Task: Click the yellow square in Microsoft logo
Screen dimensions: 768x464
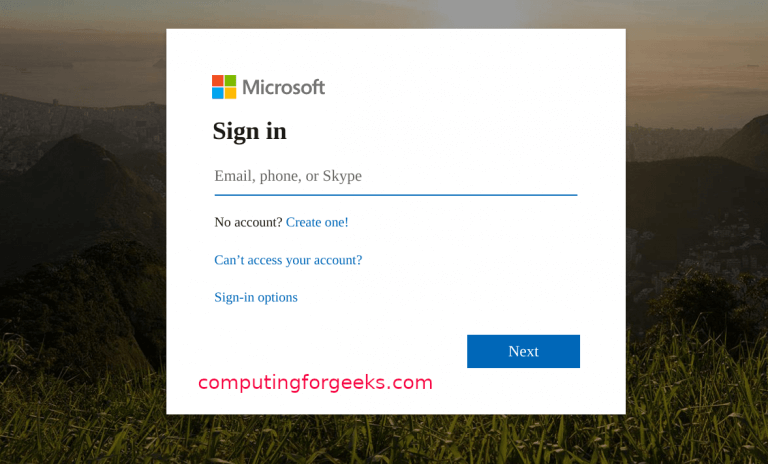Action: coord(230,93)
